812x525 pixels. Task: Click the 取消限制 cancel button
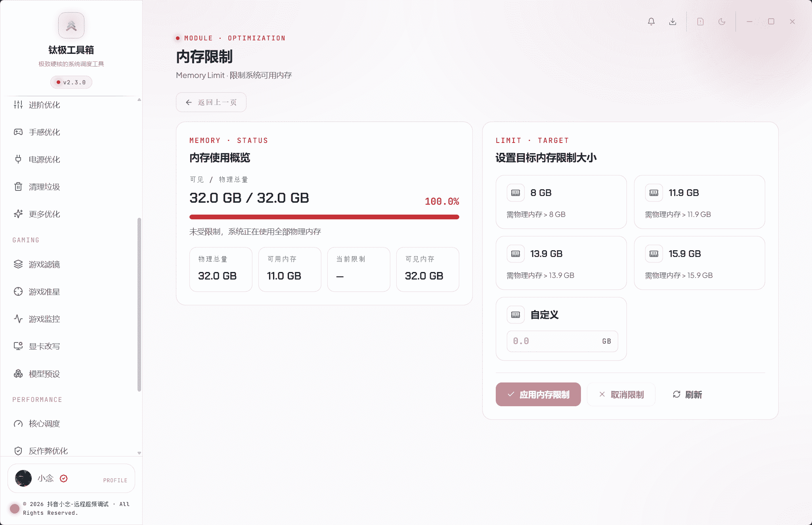621,394
